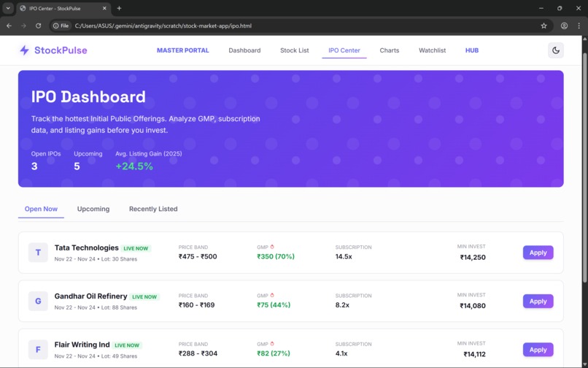Click Lot: 88 Shares date line
588x368 pixels.
click(x=96, y=307)
